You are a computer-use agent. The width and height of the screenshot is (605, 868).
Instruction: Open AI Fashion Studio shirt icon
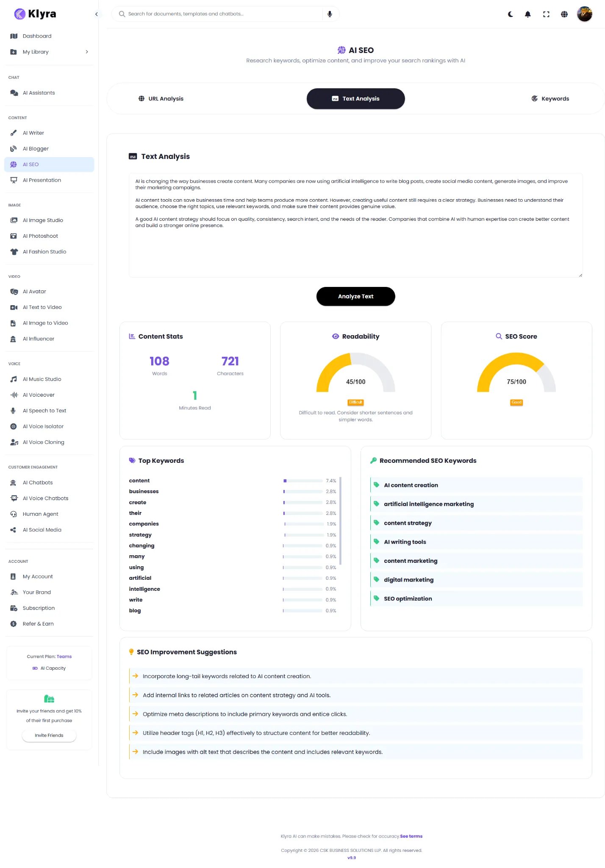(14, 251)
